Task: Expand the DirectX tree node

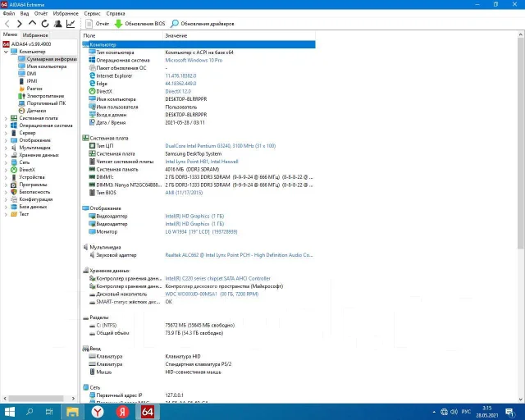Action: point(6,170)
